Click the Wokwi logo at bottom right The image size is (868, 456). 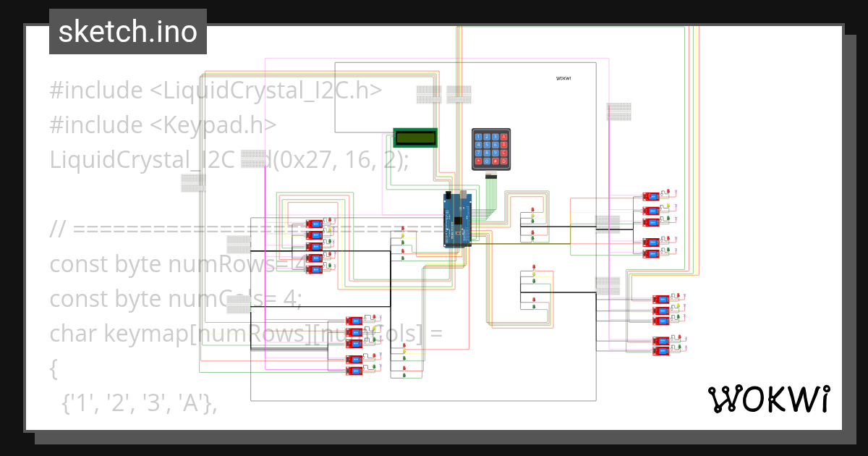(x=767, y=399)
